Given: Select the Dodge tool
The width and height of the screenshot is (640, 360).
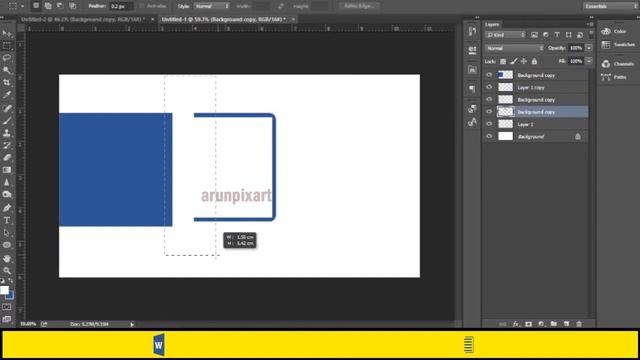Looking at the screenshot, I should [7, 195].
